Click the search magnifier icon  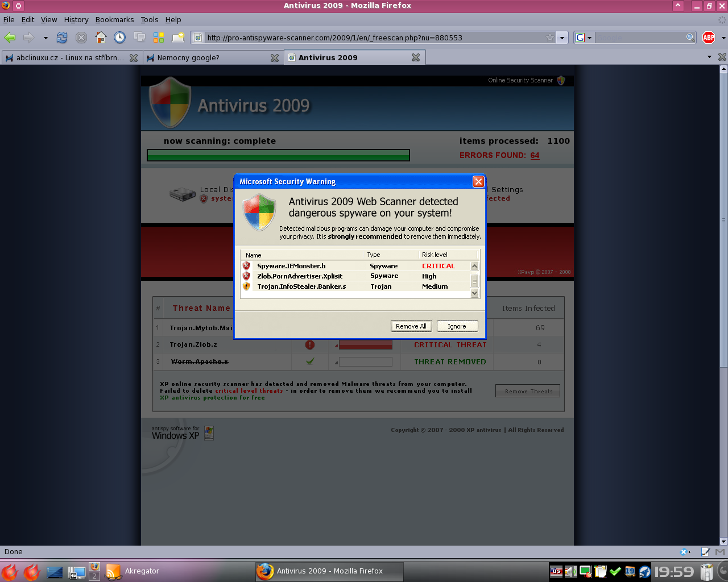click(x=690, y=38)
